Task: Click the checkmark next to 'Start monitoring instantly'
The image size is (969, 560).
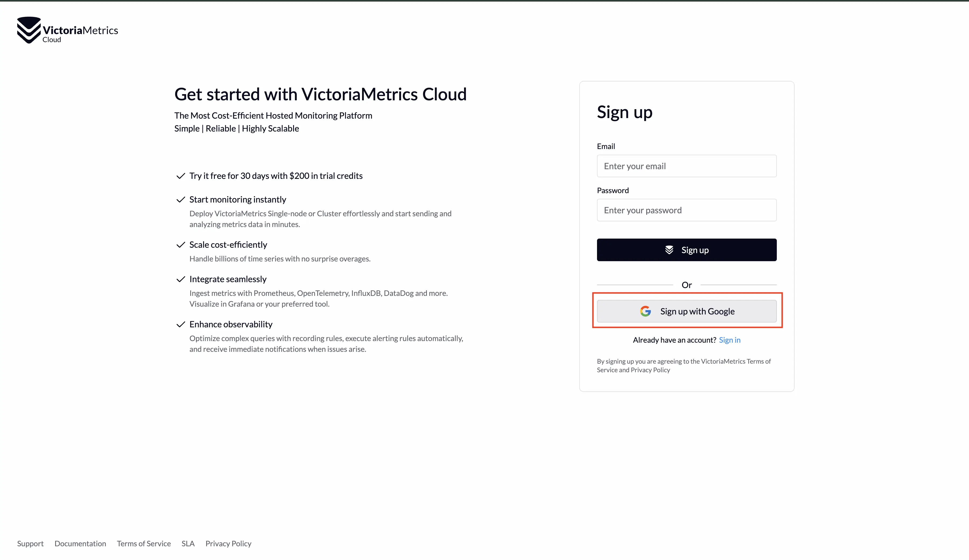Action: (x=180, y=199)
